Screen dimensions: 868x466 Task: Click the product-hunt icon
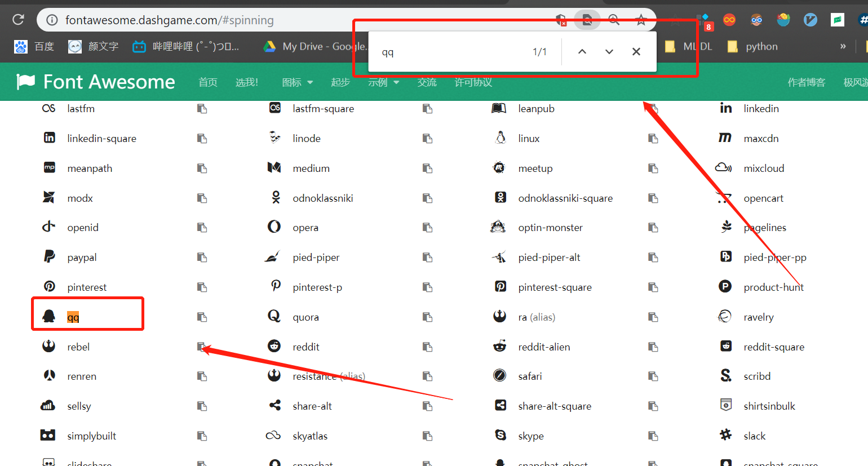coord(725,286)
